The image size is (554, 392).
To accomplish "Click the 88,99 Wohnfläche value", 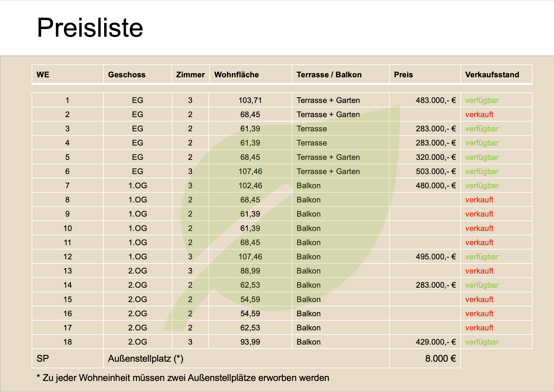I will click(250, 271).
